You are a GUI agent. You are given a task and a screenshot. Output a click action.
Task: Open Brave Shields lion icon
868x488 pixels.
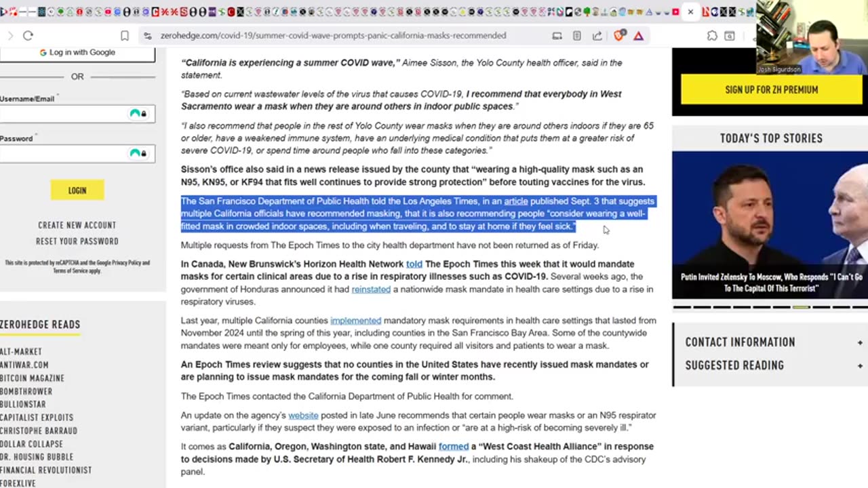click(618, 36)
